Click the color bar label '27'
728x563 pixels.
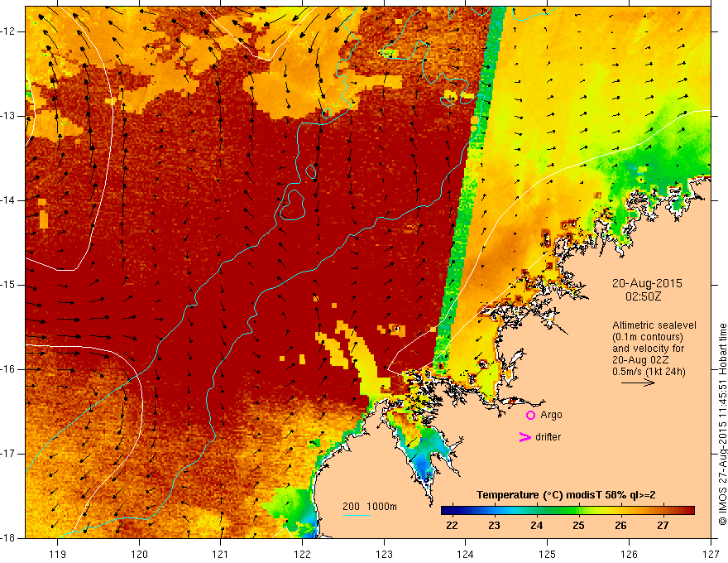[663, 526]
